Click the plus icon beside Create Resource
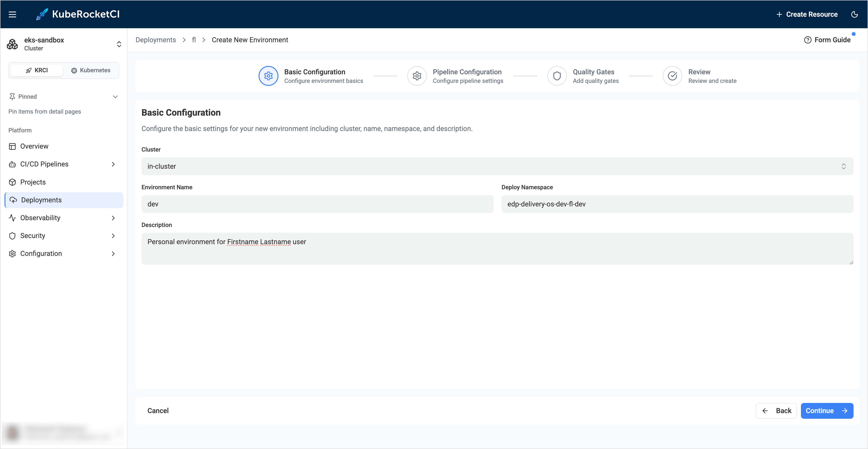Viewport: 868px width, 449px height. [x=779, y=14]
